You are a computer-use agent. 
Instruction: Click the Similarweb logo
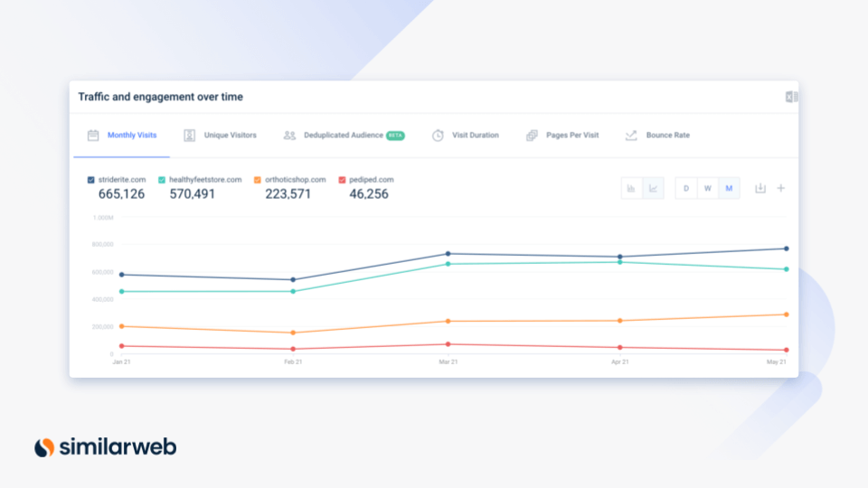(105, 447)
